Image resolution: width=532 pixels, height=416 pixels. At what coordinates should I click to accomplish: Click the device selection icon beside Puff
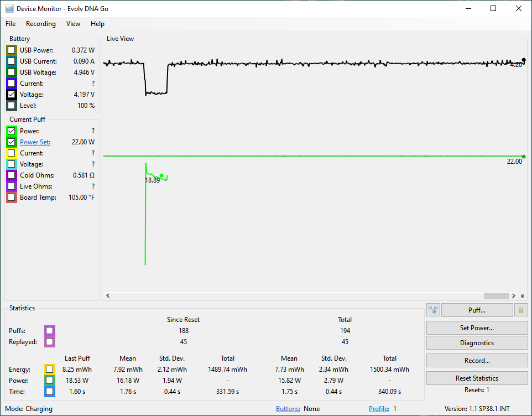(433, 310)
